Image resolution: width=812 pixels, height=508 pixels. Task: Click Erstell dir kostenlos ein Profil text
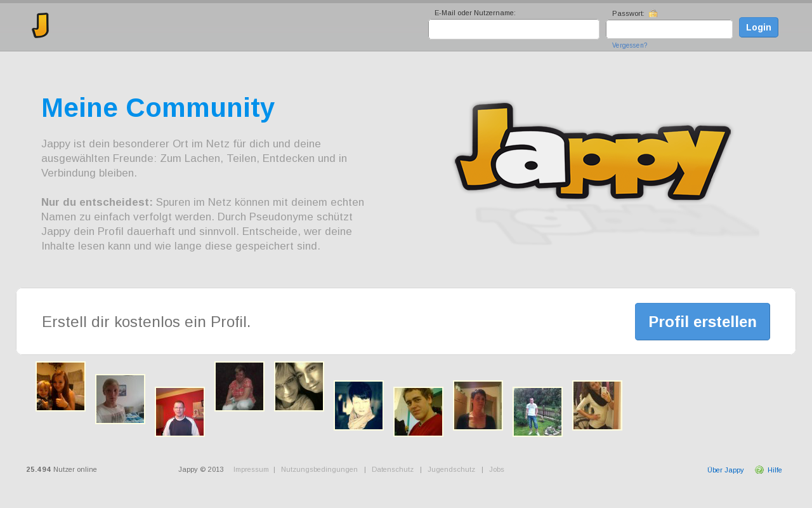click(x=147, y=322)
